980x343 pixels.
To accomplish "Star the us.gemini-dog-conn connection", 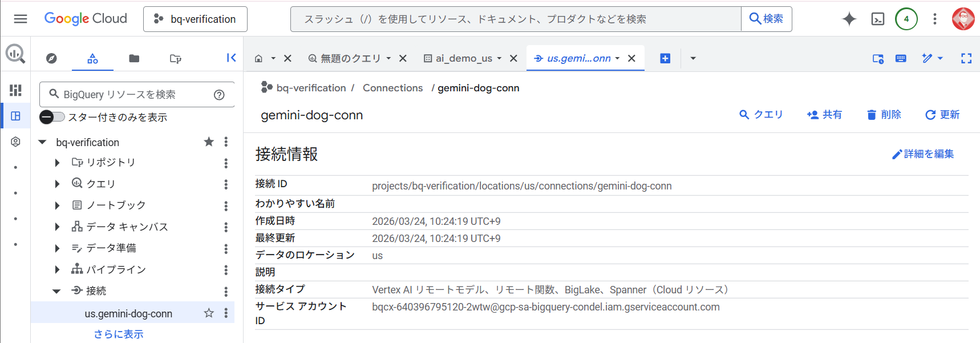I will click(209, 313).
